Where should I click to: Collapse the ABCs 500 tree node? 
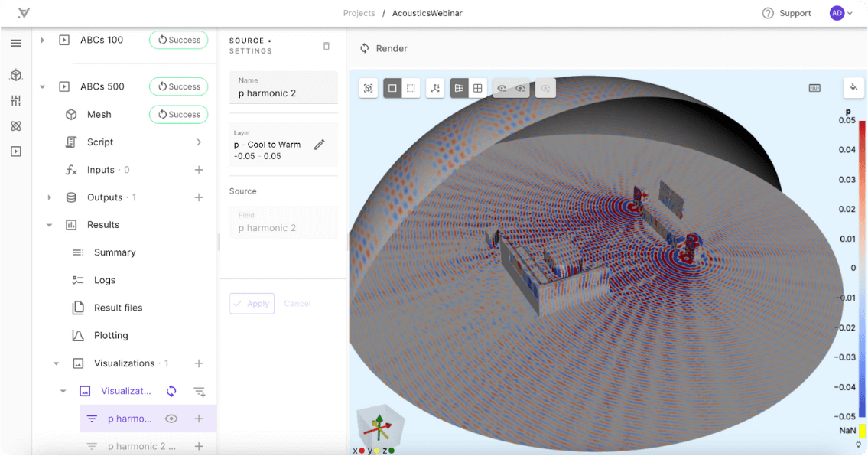pyautogui.click(x=43, y=86)
